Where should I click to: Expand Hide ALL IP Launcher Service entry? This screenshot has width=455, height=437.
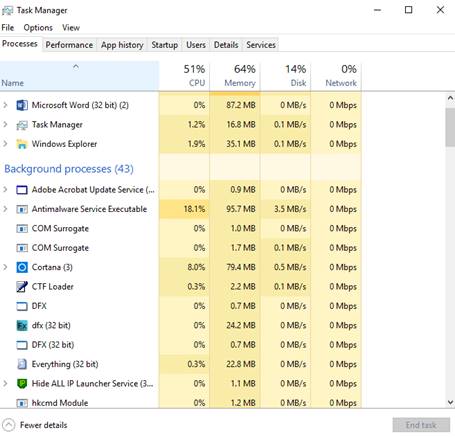[x=5, y=384]
